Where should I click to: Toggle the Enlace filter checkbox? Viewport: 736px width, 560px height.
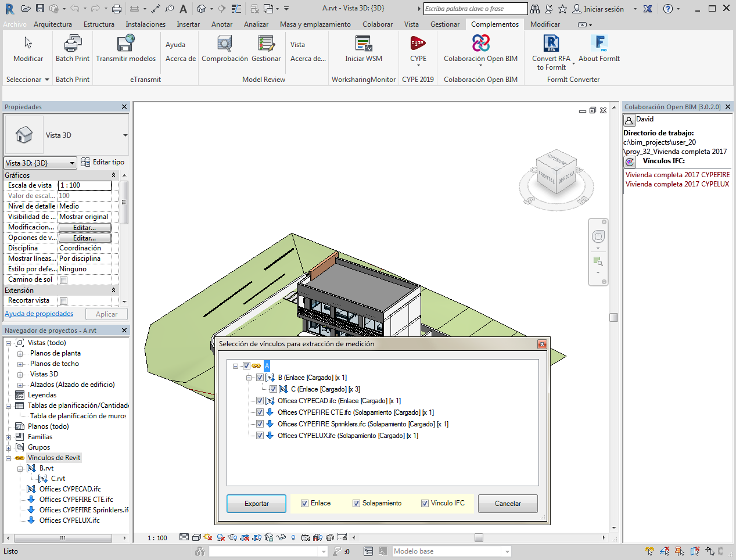[x=304, y=504]
